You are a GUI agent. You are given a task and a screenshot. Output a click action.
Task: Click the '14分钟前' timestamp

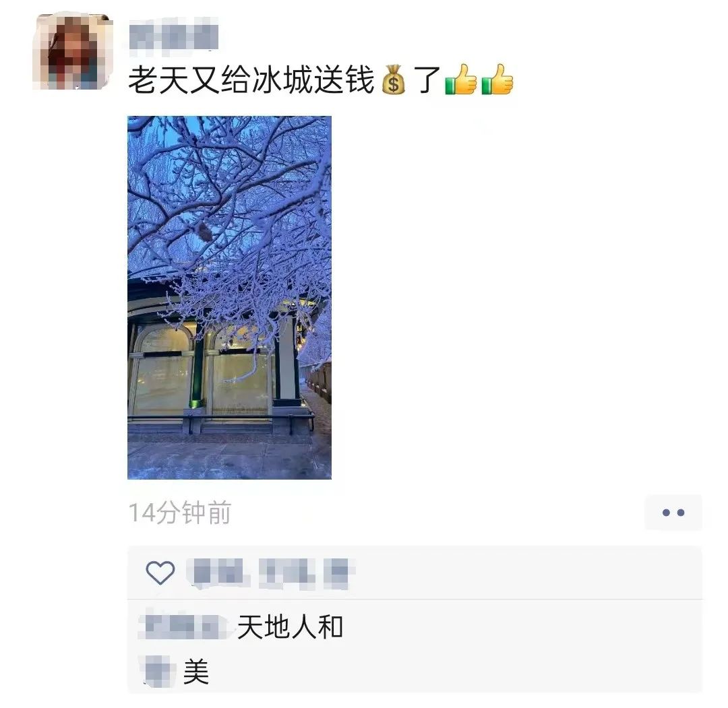coord(180,513)
